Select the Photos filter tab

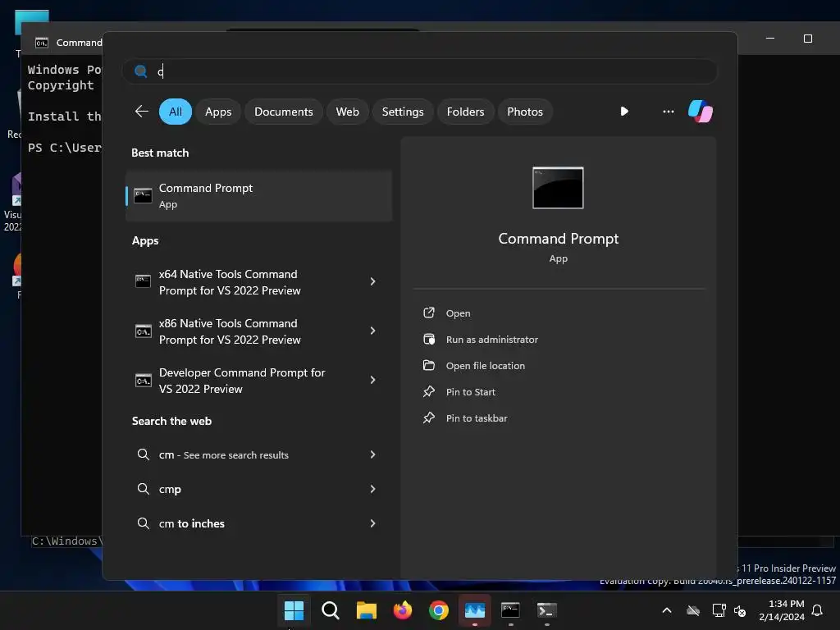525,112
